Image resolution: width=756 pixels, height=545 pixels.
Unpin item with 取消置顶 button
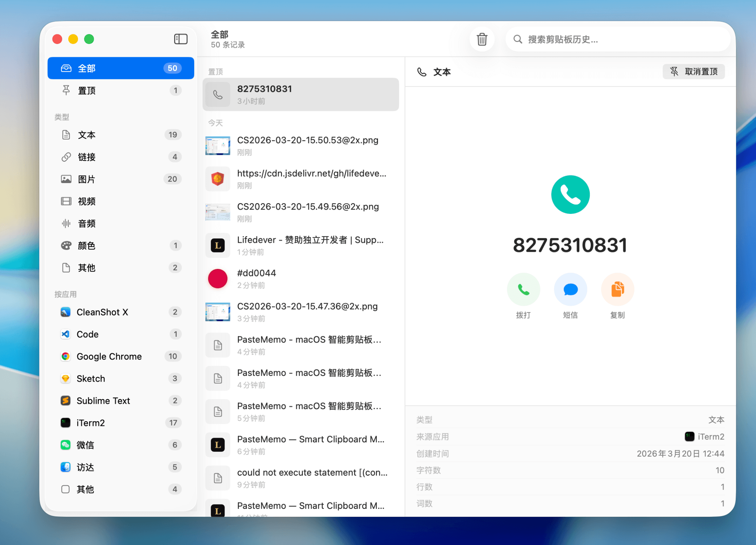click(693, 72)
